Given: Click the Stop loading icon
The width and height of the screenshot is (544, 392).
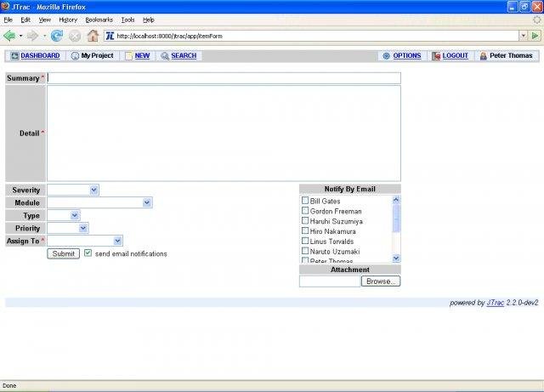Looking at the screenshot, I should (x=75, y=36).
